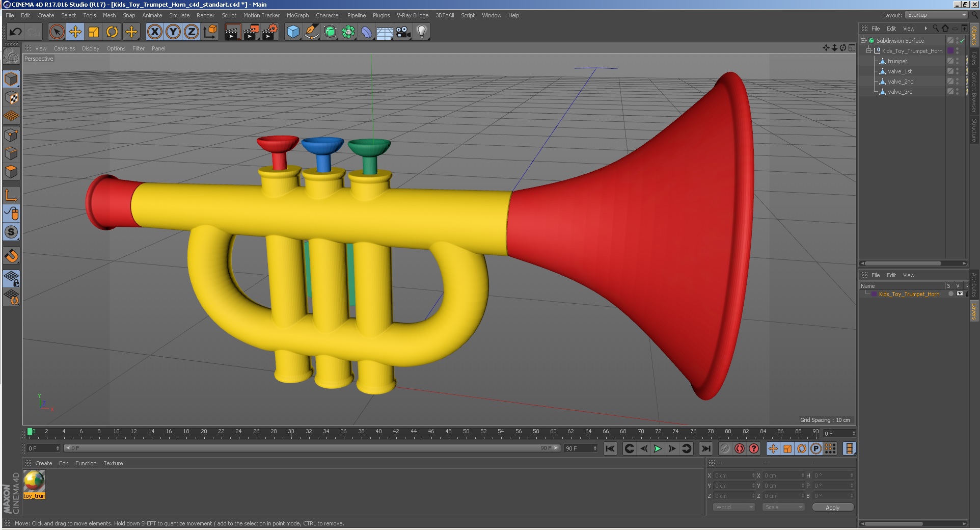
Task: Select the valve_1st object
Action: point(900,71)
